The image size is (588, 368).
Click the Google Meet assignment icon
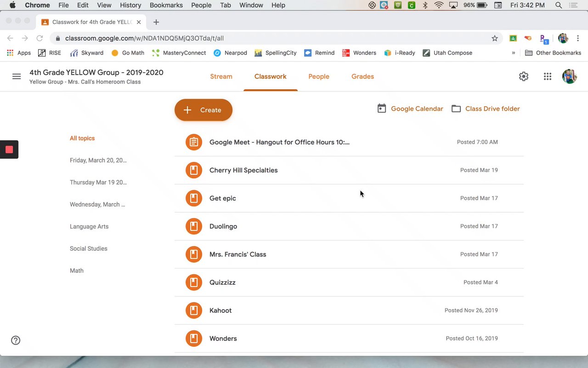pos(194,142)
